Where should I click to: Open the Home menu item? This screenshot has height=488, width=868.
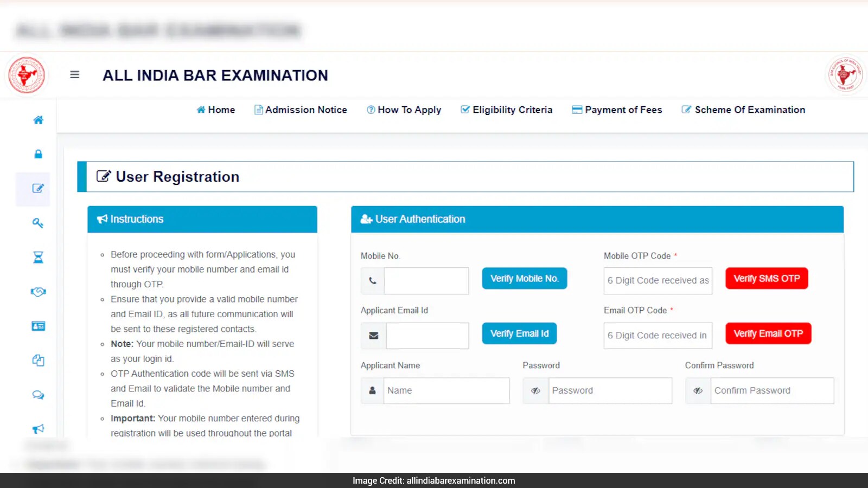(x=216, y=110)
